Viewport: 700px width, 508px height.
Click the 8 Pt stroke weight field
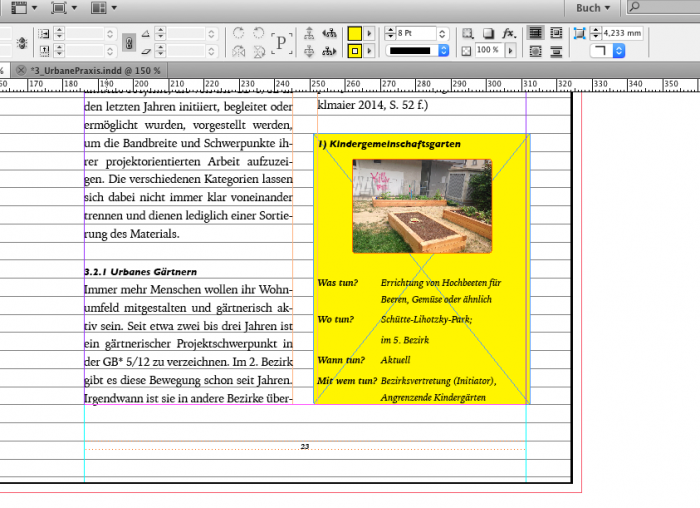point(416,33)
